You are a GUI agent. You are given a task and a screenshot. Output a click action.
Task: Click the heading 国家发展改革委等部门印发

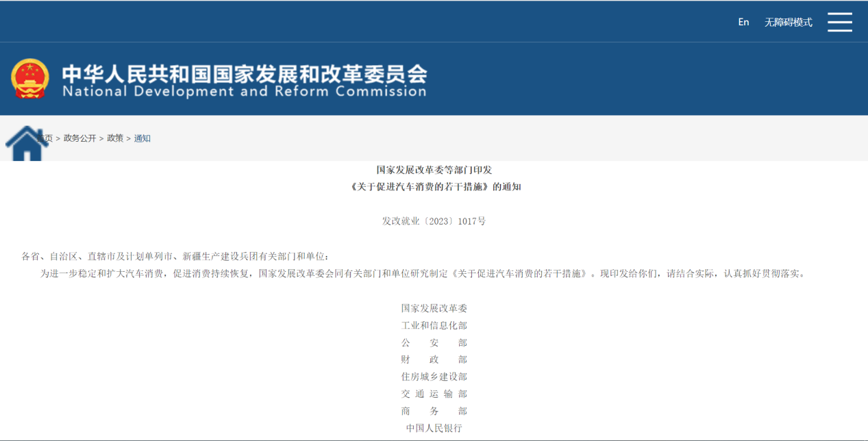click(x=434, y=169)
